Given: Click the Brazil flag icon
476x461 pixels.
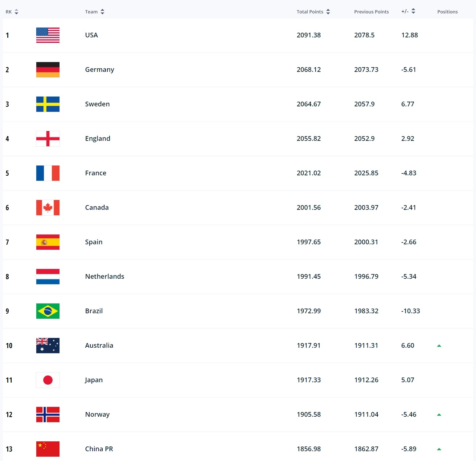Looking at the screenshot, I should pos(48,311).
